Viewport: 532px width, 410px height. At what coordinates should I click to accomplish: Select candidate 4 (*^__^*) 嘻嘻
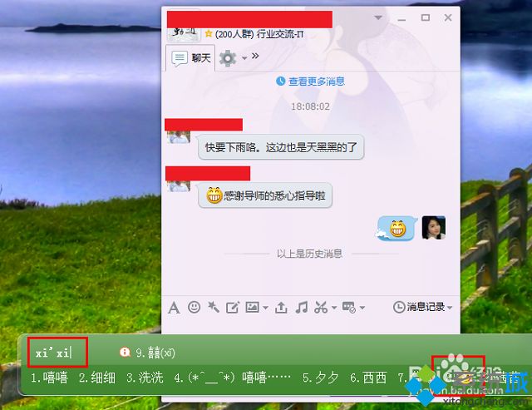pyautogui.click(x=233, y=378)
